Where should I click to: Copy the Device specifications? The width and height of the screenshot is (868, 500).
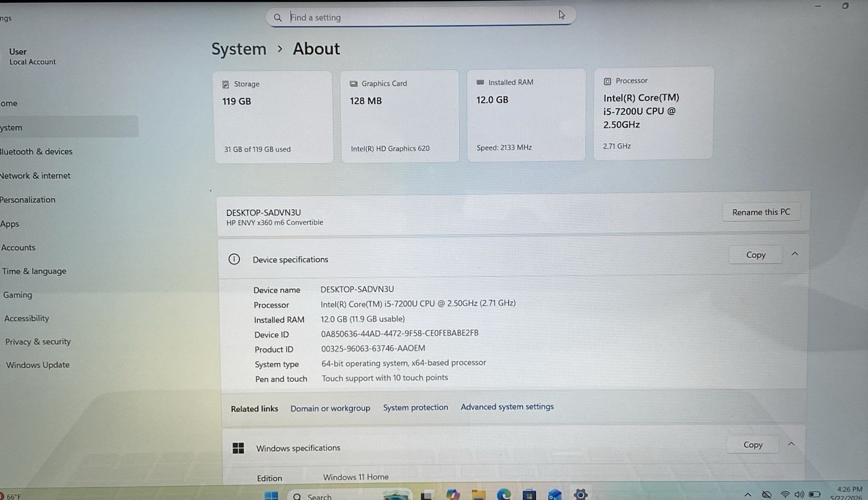[x=756, y=255]
